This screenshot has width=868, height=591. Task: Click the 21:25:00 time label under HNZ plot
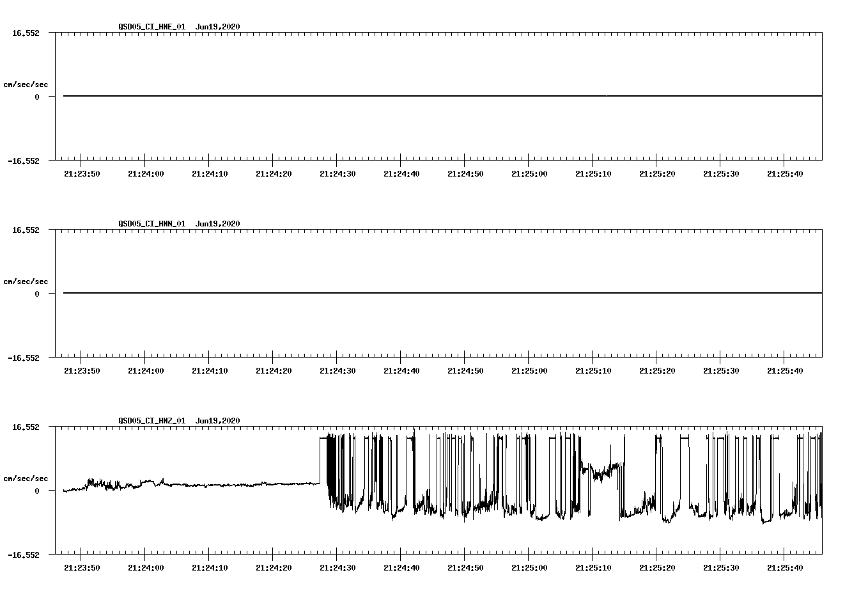coord(529,568)
